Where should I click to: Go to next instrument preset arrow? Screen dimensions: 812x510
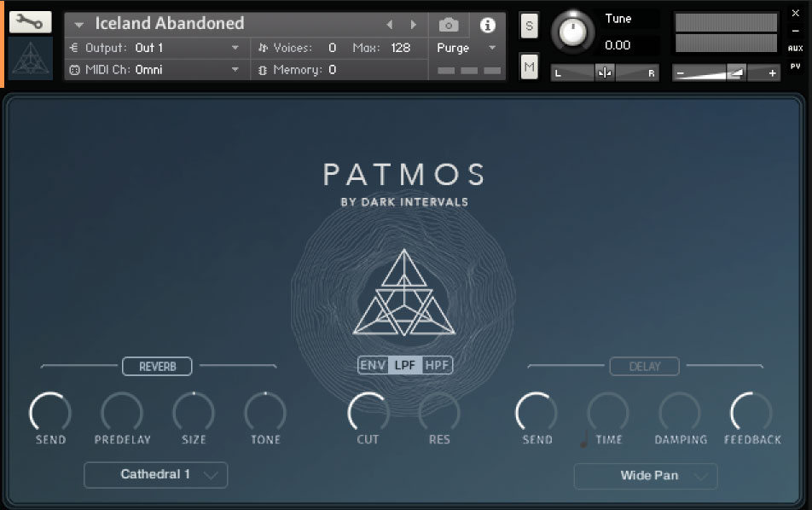pyautogui.click(x=413, y=25)
